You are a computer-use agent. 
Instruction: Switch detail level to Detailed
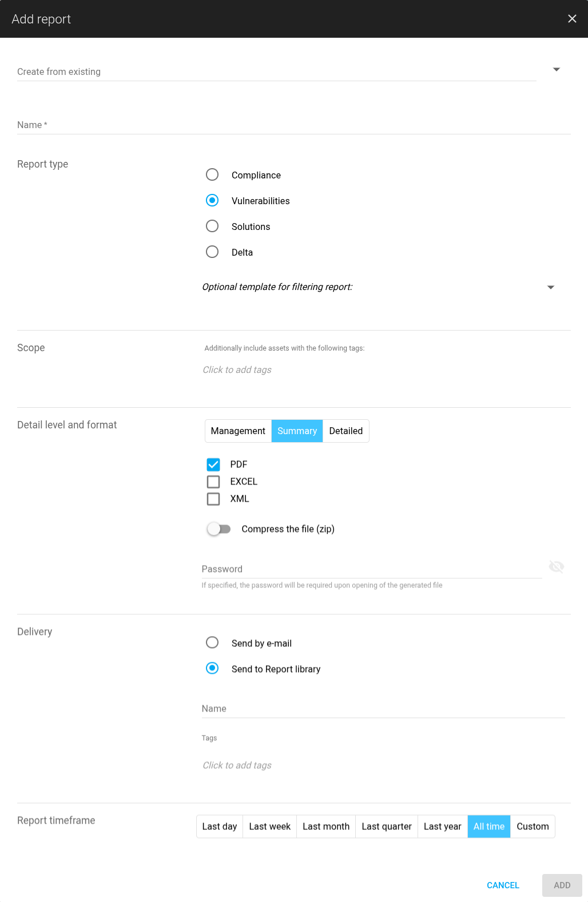[345, 431]
